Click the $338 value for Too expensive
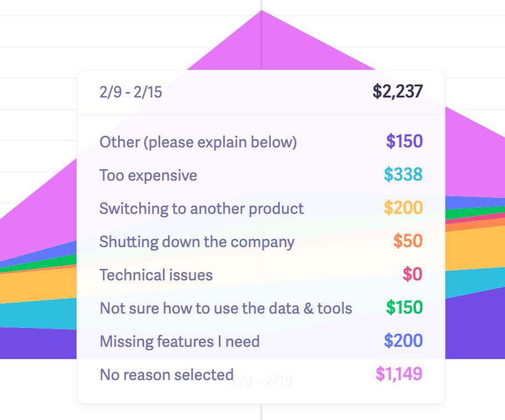 click(404, 175)
